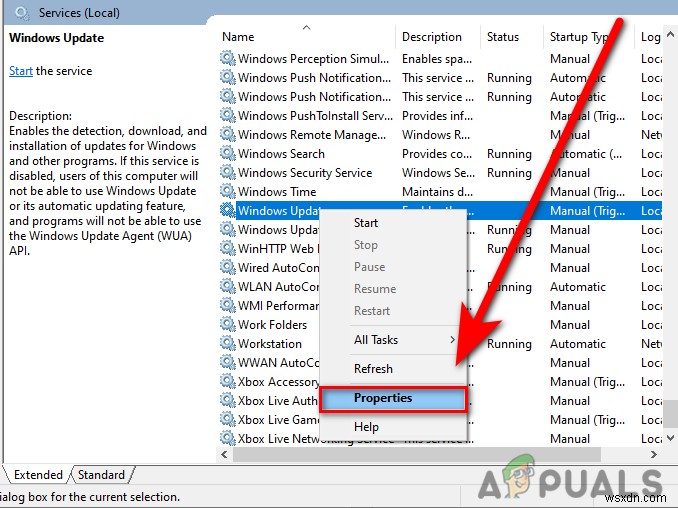This screenshot has width=678, height=508.
Task: Sort by the Log On As column header
Action: [649, 37]
